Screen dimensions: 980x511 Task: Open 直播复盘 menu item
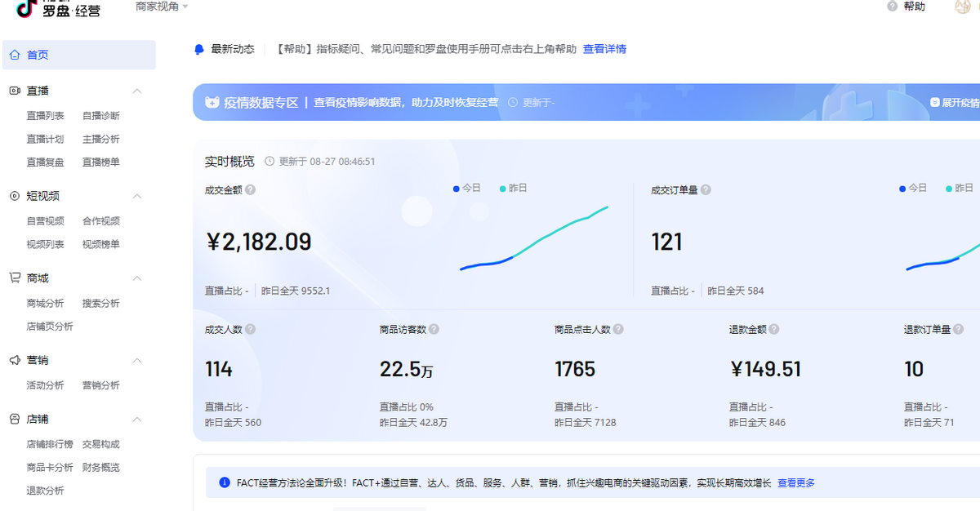pos(45,162)
